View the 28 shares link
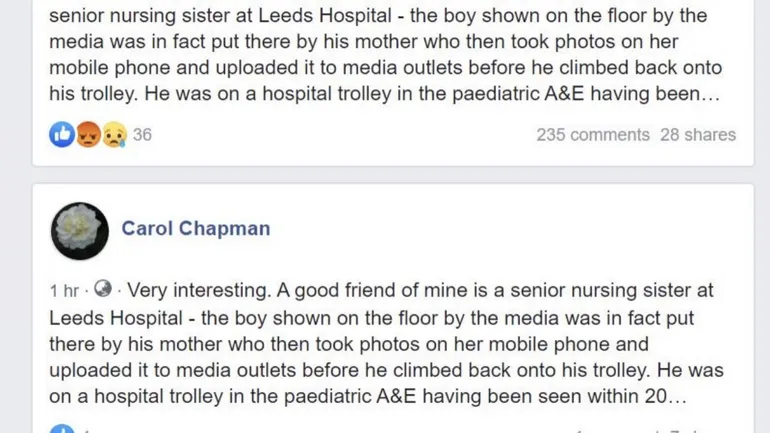Image resolution: width=770 pixels, height=433 pixels. (698, 135)
